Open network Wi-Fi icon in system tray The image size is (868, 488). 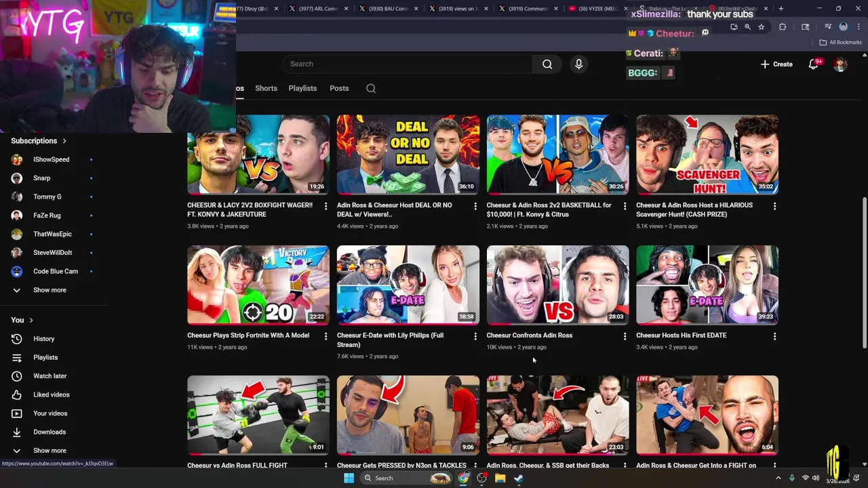805,479
